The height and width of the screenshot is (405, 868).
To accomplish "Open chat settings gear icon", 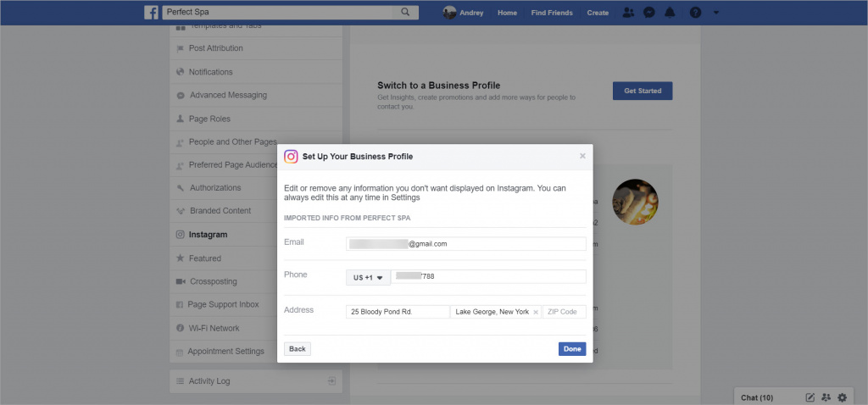I will pos(843,397).
